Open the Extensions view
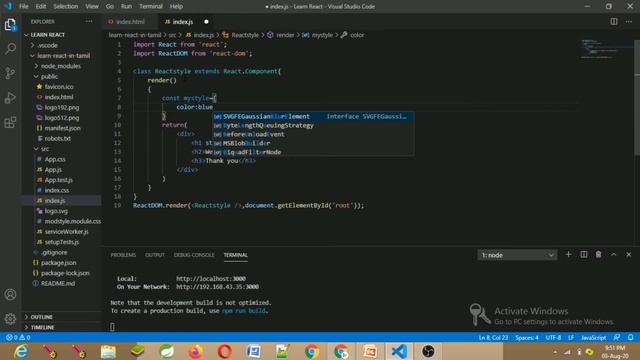This screenshot has width=640, height=360. [x=10, y=122]
